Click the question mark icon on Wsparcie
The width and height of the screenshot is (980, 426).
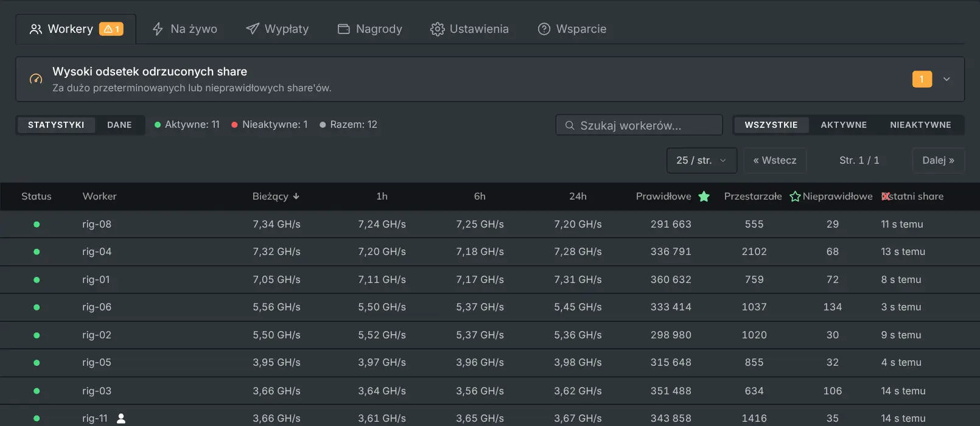[544, 29]
